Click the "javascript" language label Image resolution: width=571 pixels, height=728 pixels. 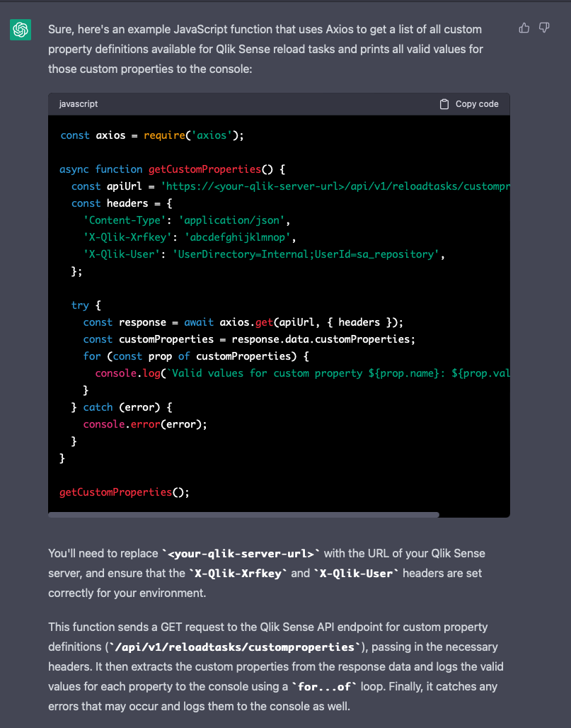point(79,104)
